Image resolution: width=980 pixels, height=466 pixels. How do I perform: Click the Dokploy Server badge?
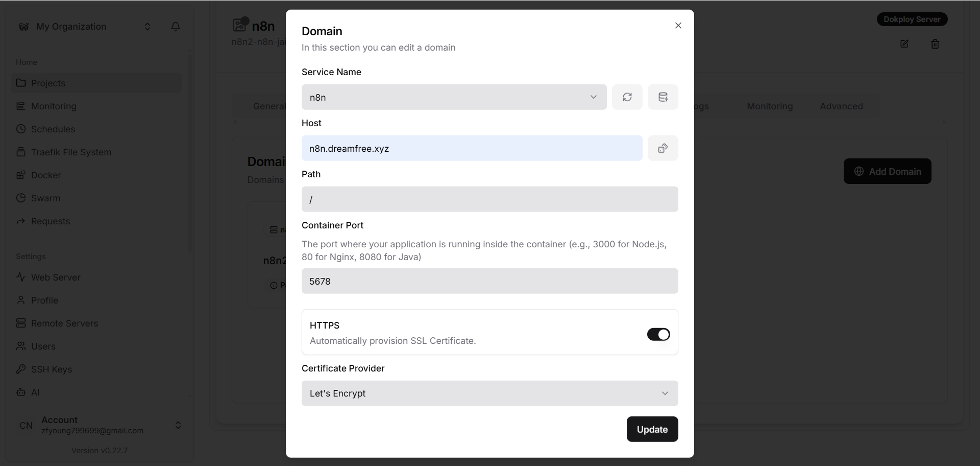point(912,19)
